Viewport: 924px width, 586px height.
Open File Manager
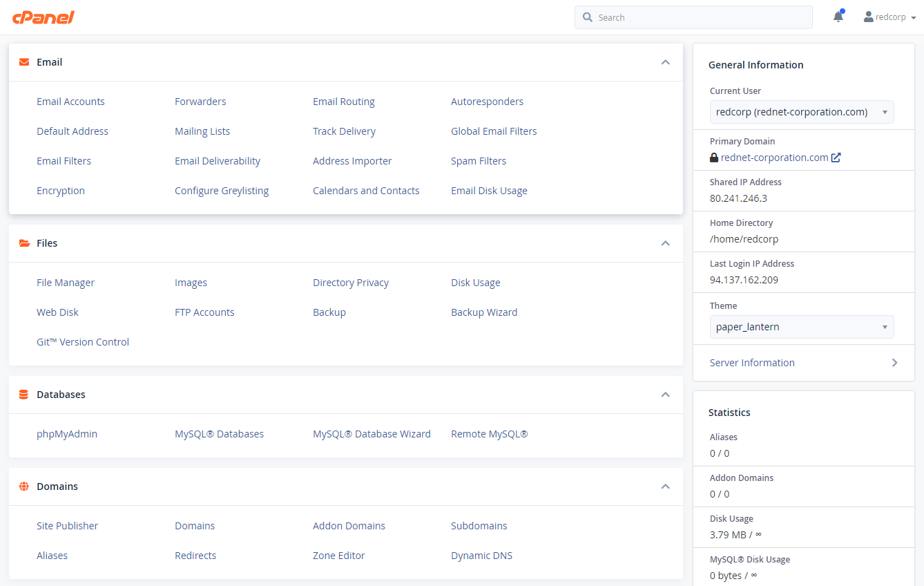pos(66,283)
